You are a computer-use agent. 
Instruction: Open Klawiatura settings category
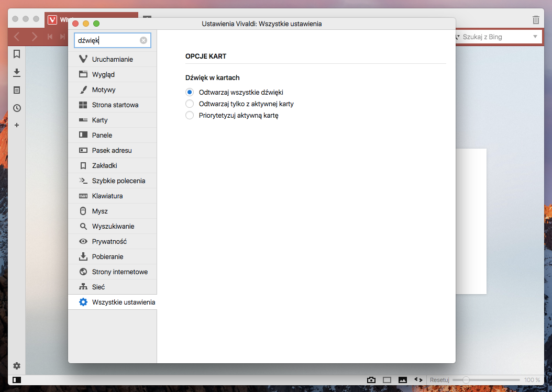pos(112,196)
